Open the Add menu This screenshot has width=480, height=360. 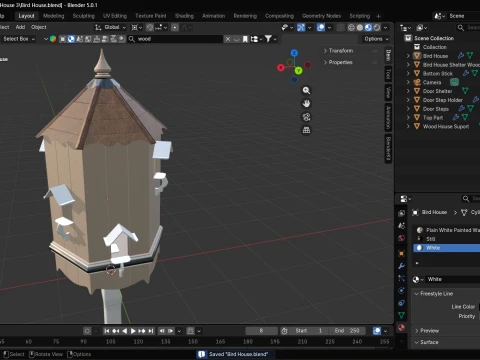point(20,27)
